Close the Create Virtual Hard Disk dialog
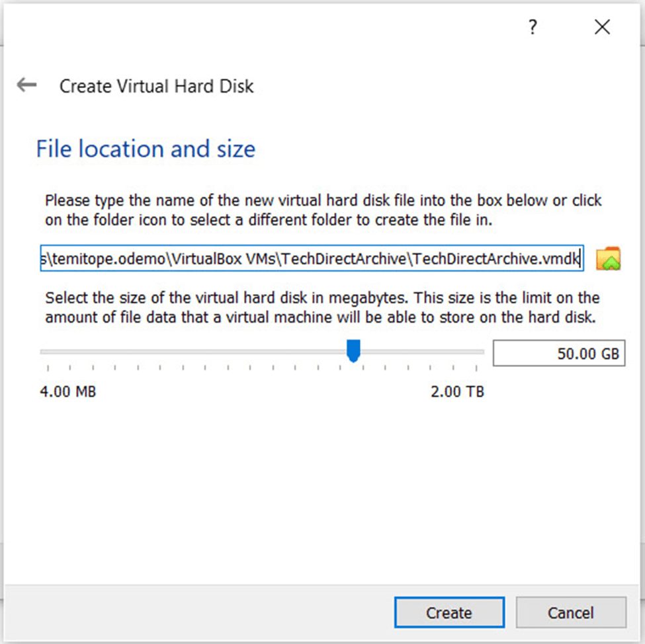The width and height of the screenshot is (645, 644). coord(602,27)
